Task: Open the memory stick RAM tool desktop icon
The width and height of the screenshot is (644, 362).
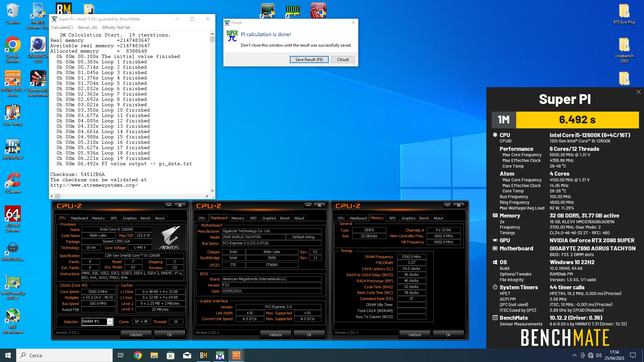Action: pos(292,11)
